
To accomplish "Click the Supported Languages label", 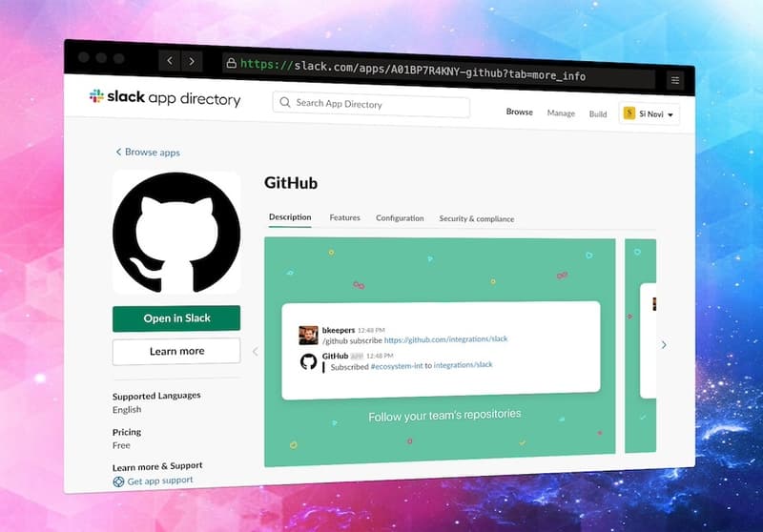I will click(x=156, y=396).
